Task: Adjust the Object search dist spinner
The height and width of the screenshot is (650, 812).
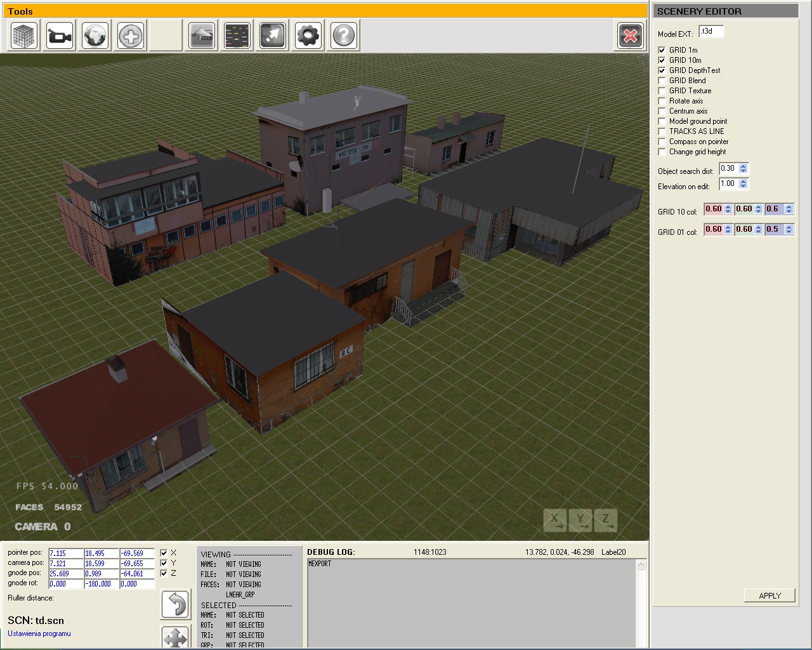Action: coord(743,169)
